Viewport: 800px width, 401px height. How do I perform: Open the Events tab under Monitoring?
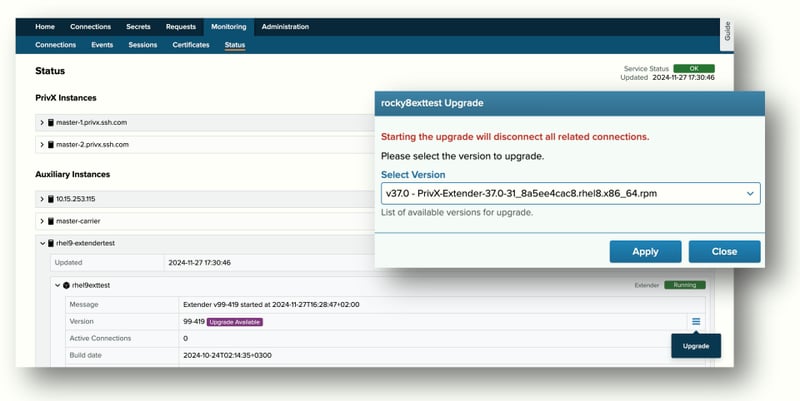click(102, 45)
